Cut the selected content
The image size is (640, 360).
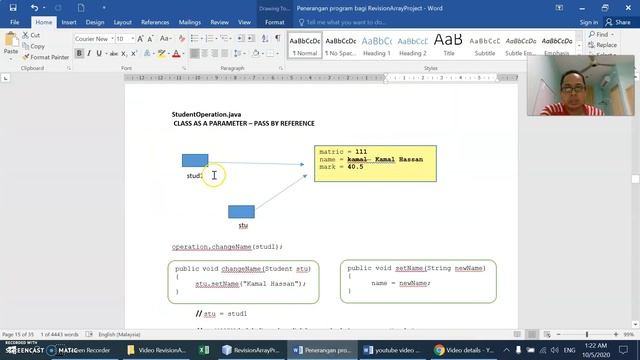coord(31,35)
